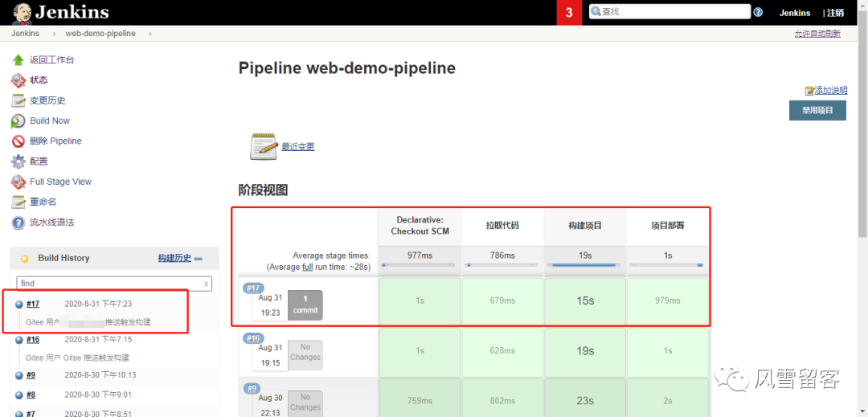Screen dimensions: 868x417
Task: Click the 1 commit badge for build #17
Action: (x=305, y=305)
